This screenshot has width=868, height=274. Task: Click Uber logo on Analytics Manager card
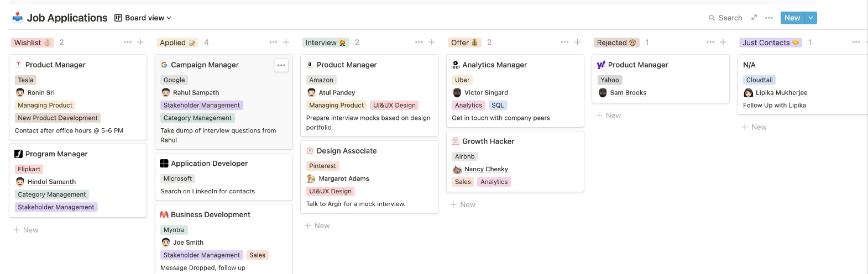(x=456, y=65)
